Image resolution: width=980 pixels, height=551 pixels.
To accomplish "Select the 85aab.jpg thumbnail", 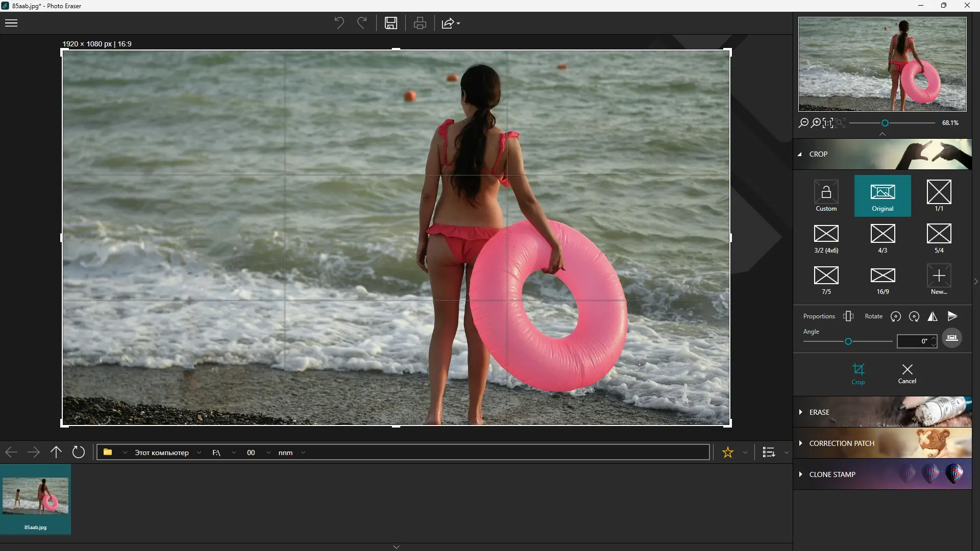I will [x=35, y=499].
